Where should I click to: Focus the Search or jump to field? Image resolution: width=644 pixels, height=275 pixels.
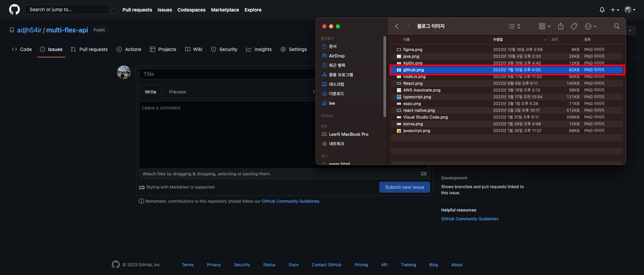[71, 9]
